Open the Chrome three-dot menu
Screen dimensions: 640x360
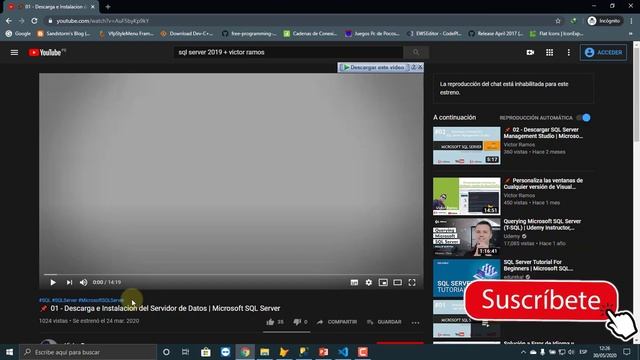(x=632, y=21)
